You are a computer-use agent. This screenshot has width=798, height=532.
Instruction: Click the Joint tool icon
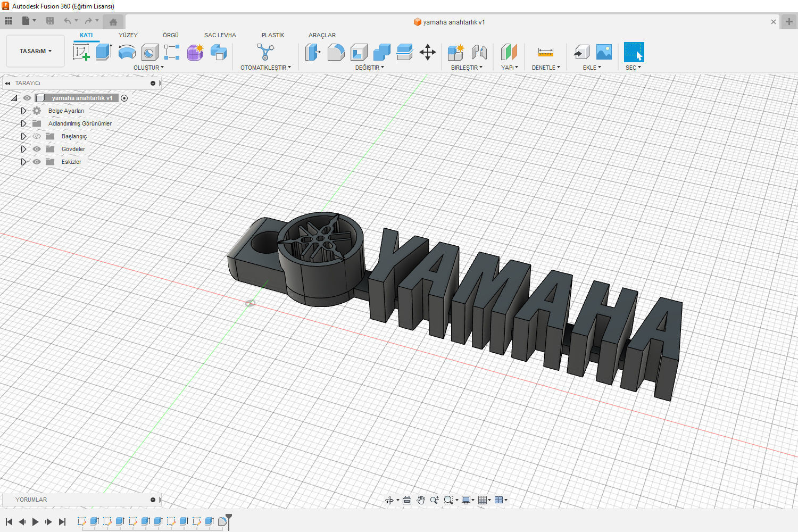(x=479, y=52)
